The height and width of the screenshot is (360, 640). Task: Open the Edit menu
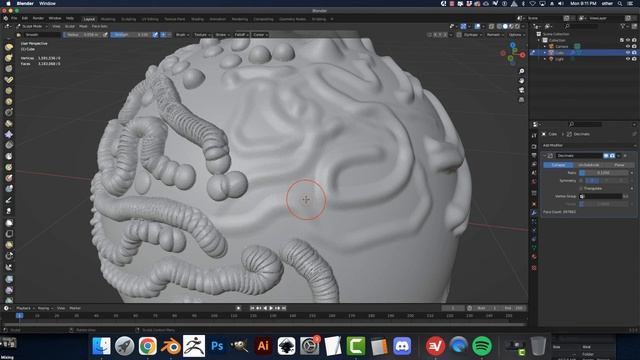[x=25, y=18]
